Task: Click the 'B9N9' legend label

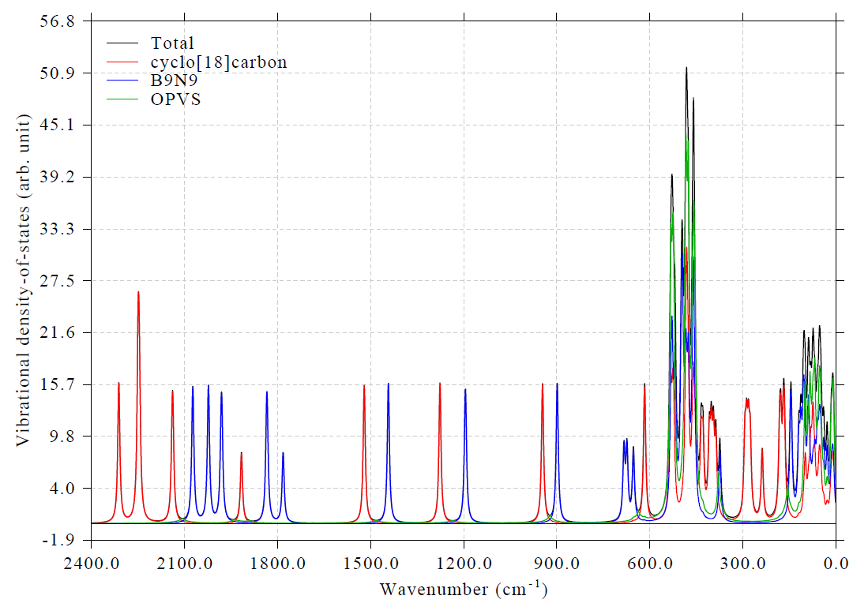Action: pyautogui.click(x=174, y=81)
